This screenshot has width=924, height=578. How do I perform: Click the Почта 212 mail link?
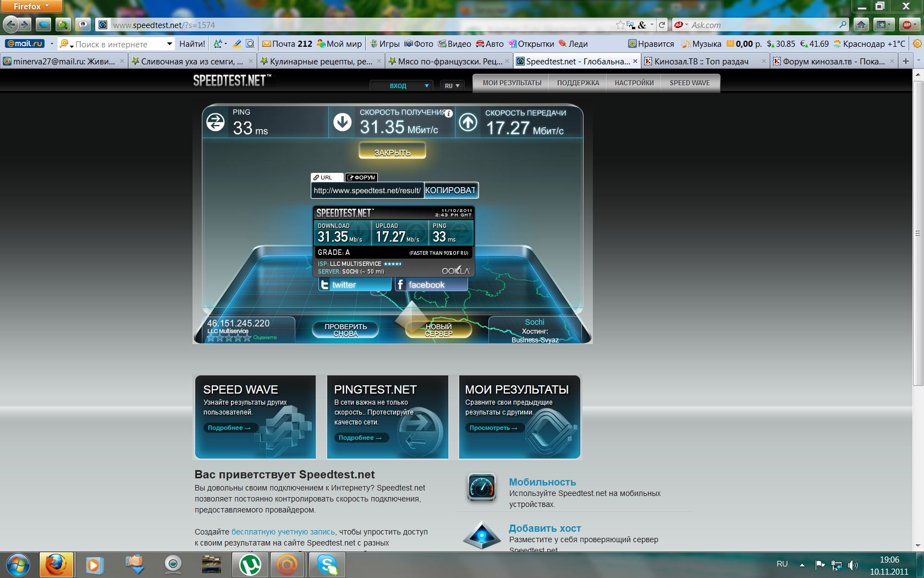pyautogui.click(x=287, y=44)
